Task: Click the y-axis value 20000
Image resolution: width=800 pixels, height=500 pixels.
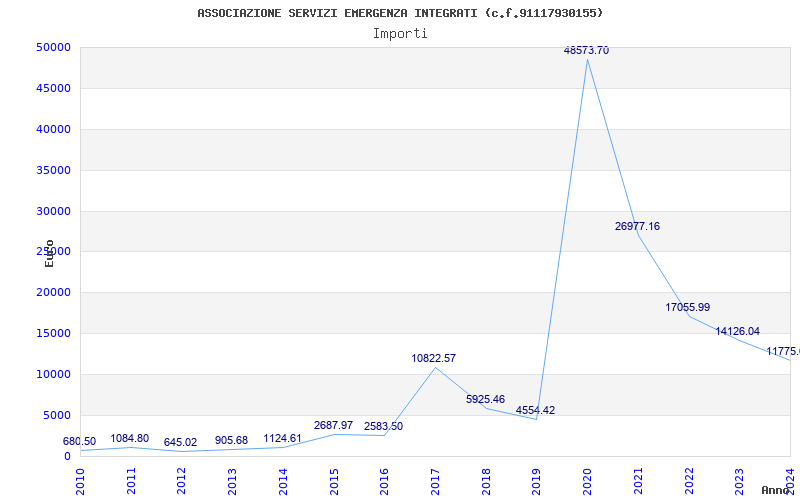Action: [54, 292]
